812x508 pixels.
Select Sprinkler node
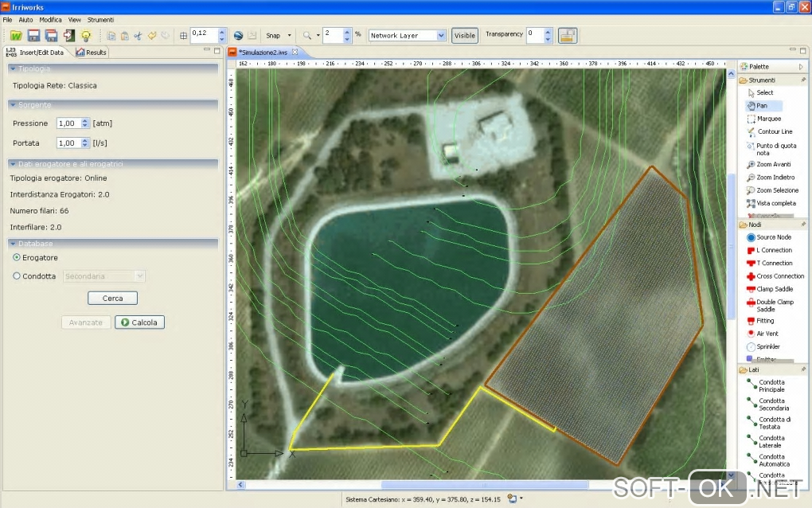tap(763, 346)
